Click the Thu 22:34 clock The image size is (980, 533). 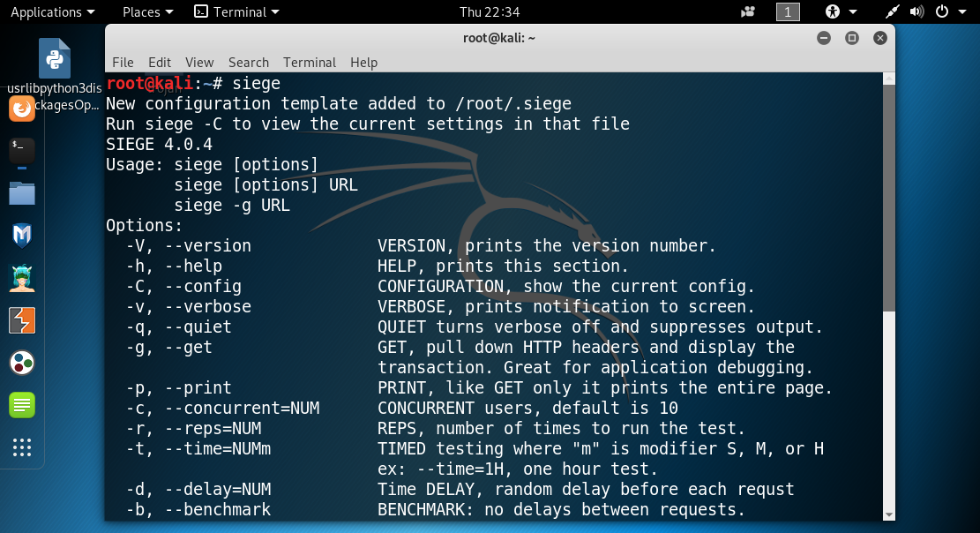490,11
